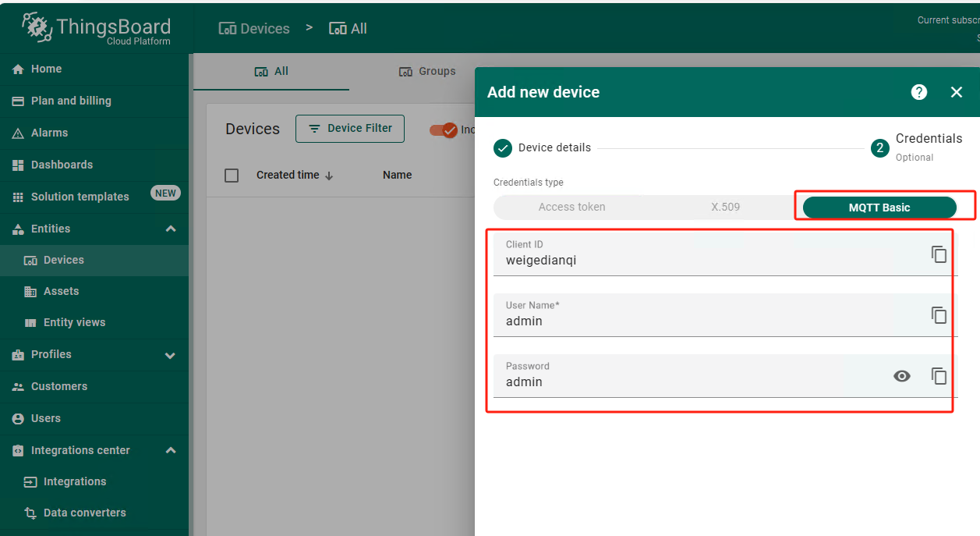The image size is (980, 536).
Task: Open Data converters in sidebar
Action: 84,513
